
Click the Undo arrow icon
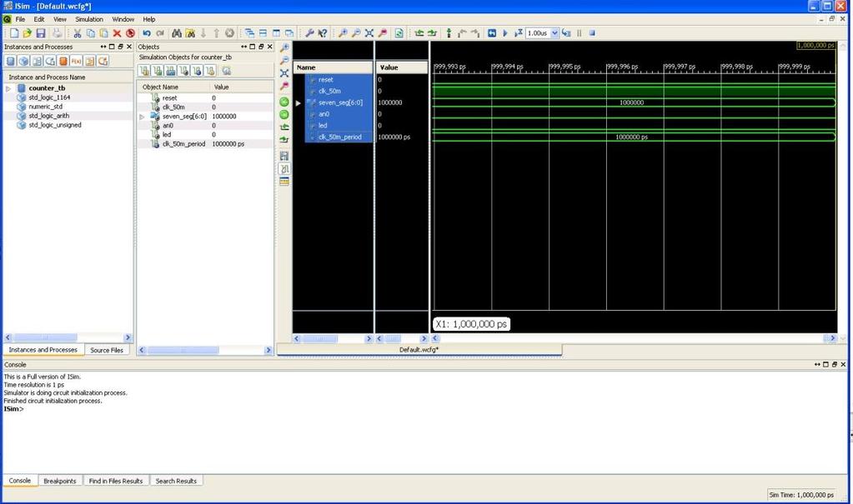coord(147,33)
